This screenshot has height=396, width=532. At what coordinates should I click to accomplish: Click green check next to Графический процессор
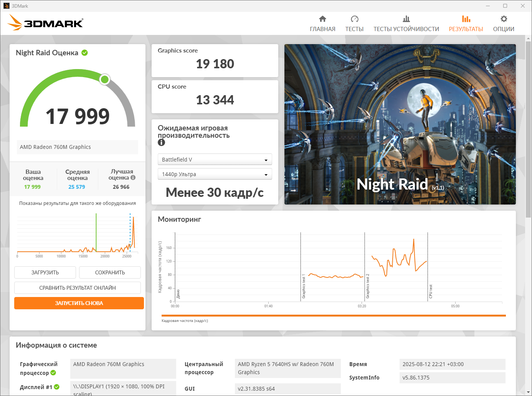point(53,373)
